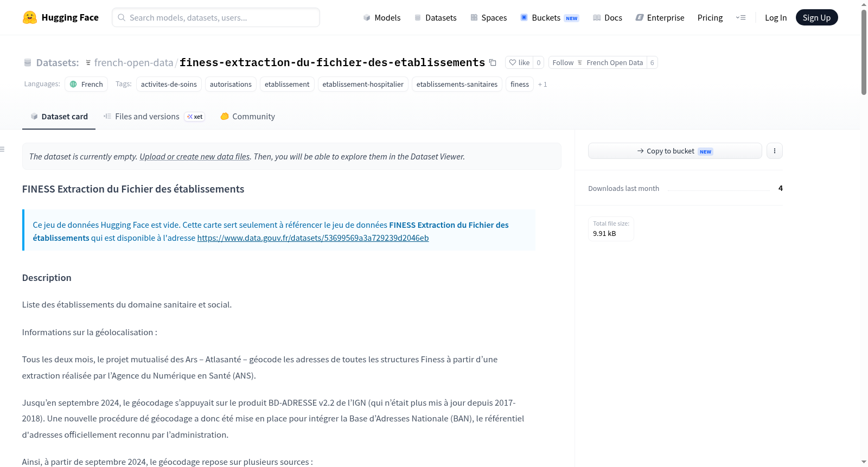This screenshot has width=868, height=467.
Task: Click french-open-data organization link
Action: pyautogui.click(x=133, y=62)
